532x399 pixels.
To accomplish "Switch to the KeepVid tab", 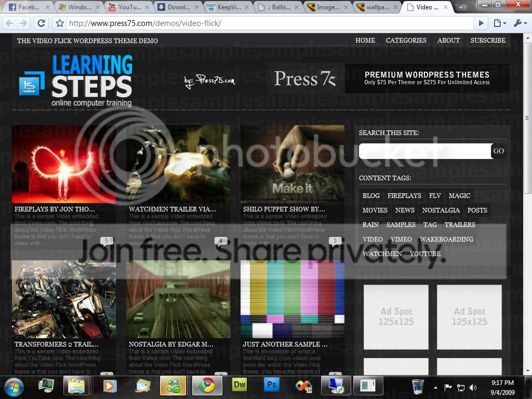I will (x=228, y=7).
